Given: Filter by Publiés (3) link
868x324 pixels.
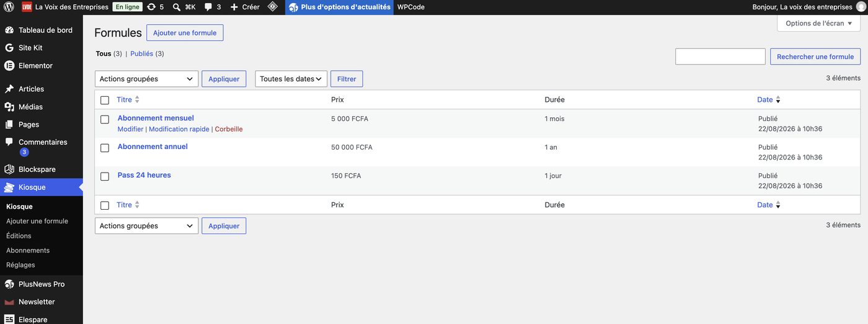Looking at the screenshot, I should (x=147, y=53).
